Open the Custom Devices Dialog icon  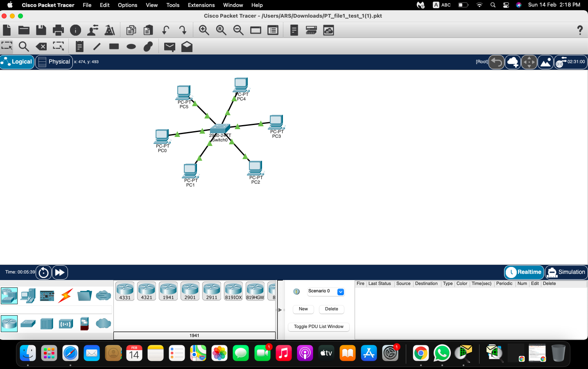click(x=328, y=30)
